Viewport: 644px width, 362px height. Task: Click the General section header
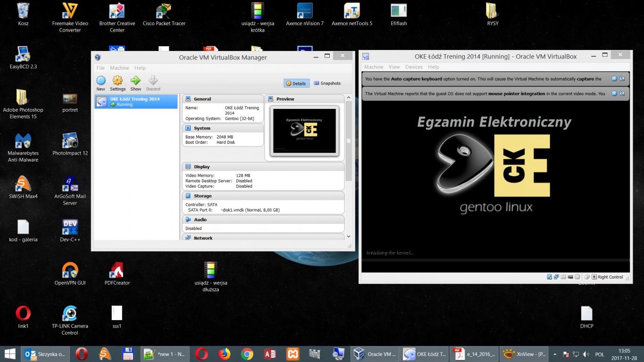[x=223, y=99]
